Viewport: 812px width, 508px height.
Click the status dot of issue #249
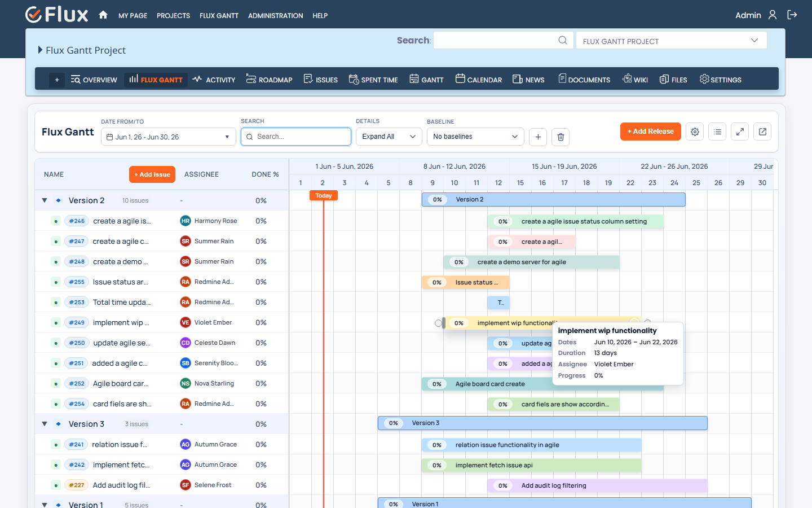tap(56, 323)
